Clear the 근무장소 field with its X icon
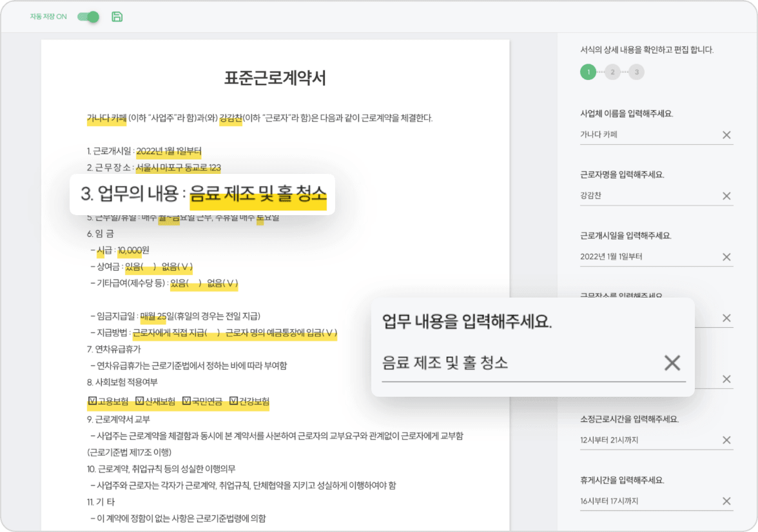Viewport: 758px width, 532px height. [x=726, y=318]
